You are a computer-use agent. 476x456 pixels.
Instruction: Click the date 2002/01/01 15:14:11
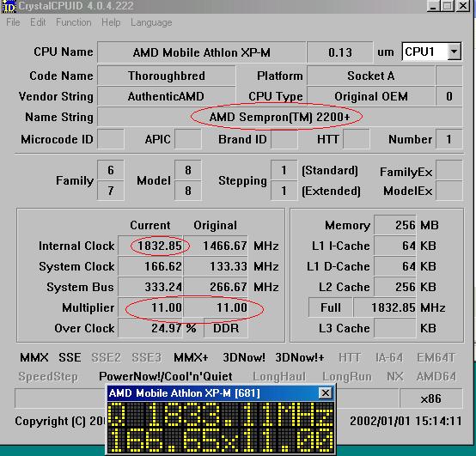(406, 421)
